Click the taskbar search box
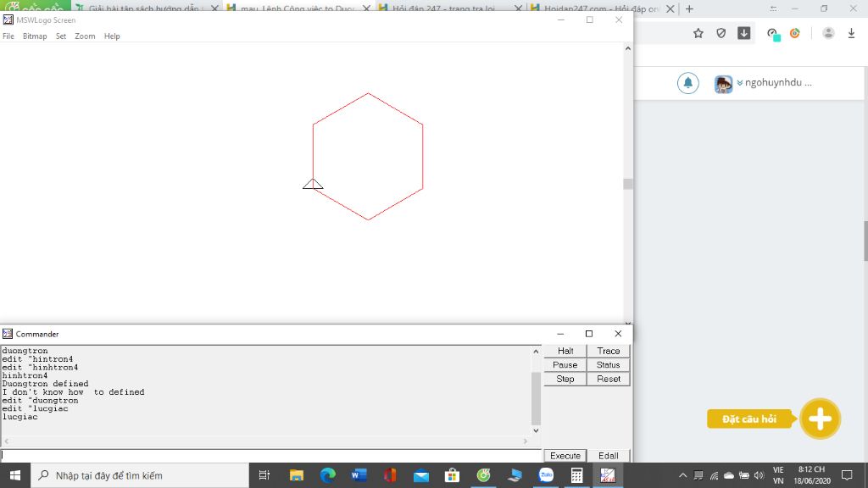The height and width of the screenshot is (488, 868). [x=140, y=475]
